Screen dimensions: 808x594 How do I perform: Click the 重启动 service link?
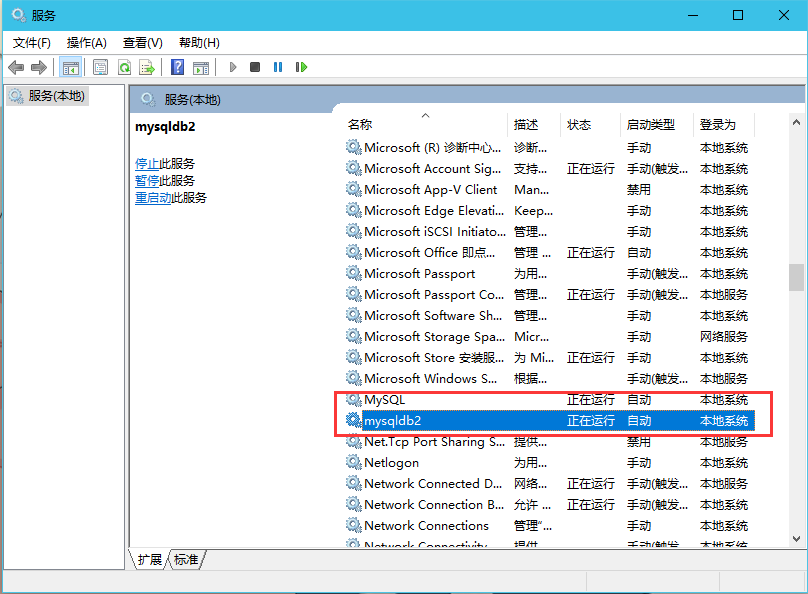[153, 198]
